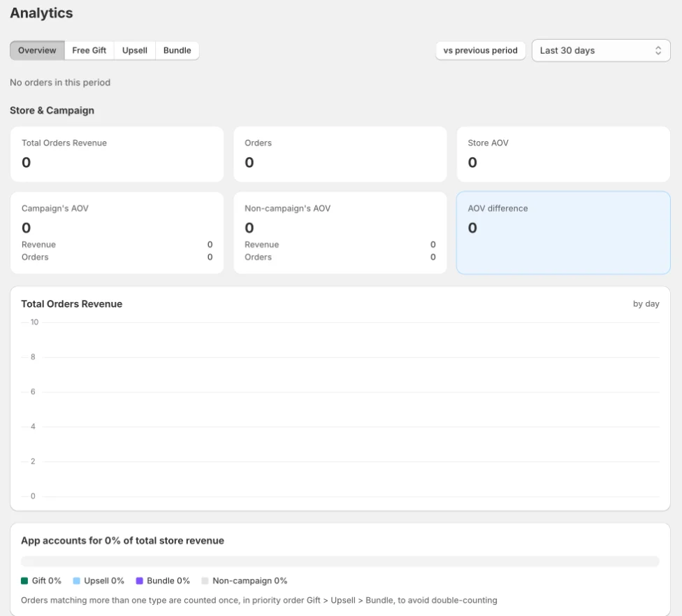Screen dimensions: 682x616
Task: Click the Bundle purple legend swatch
Action: click(x=140, y=581)
